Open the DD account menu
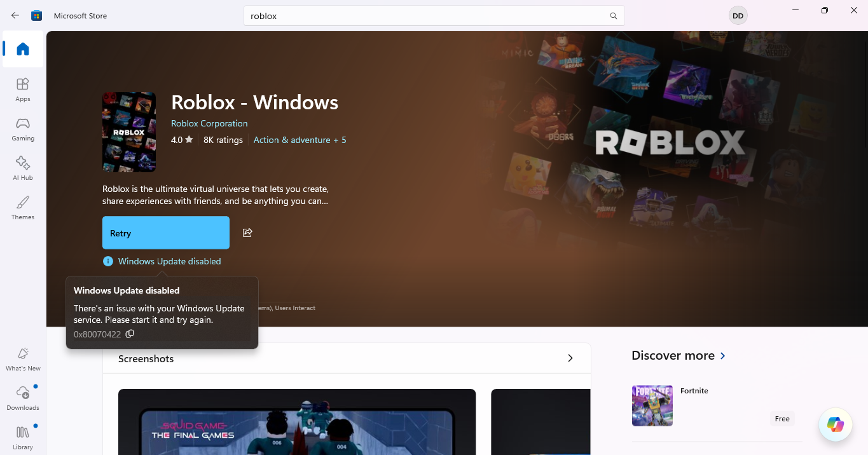This screenshot has width=868, height=455. [x=737, y=15]
